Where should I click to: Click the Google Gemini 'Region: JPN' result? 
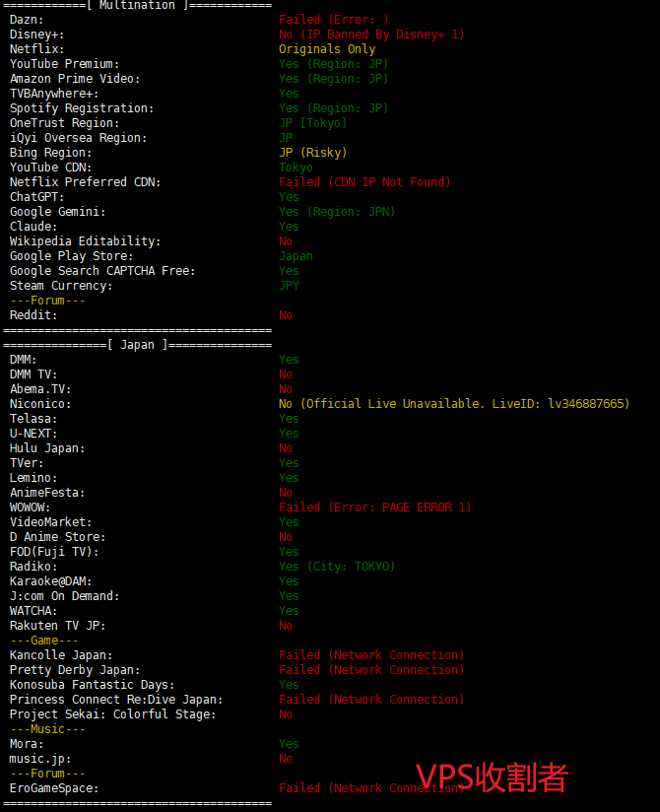pos(337,212)
